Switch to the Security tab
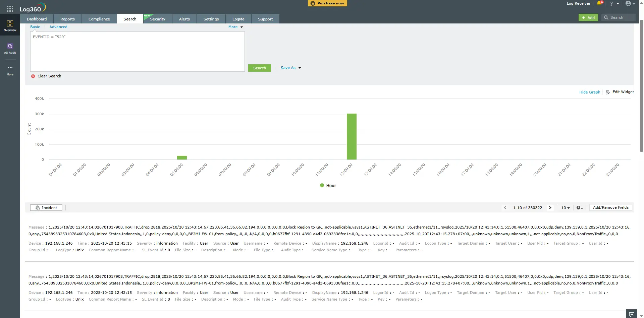644x318 pixels. pyautogui.click(x=158, y=19)
